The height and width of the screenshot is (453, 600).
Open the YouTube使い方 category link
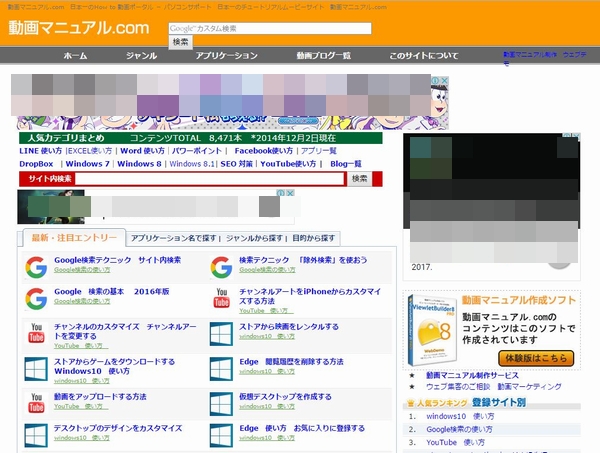pos(288,164)
